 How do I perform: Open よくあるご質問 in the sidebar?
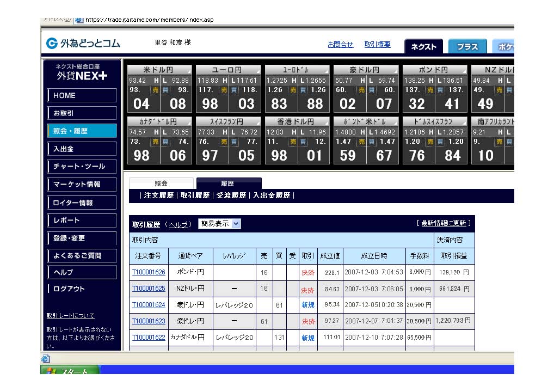[82, 255]
